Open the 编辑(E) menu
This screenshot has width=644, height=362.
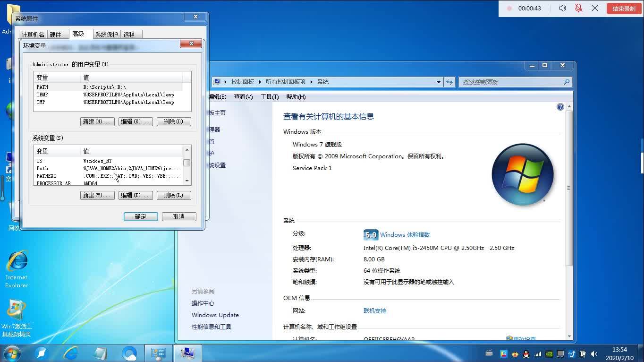click(x=217, y=97)
